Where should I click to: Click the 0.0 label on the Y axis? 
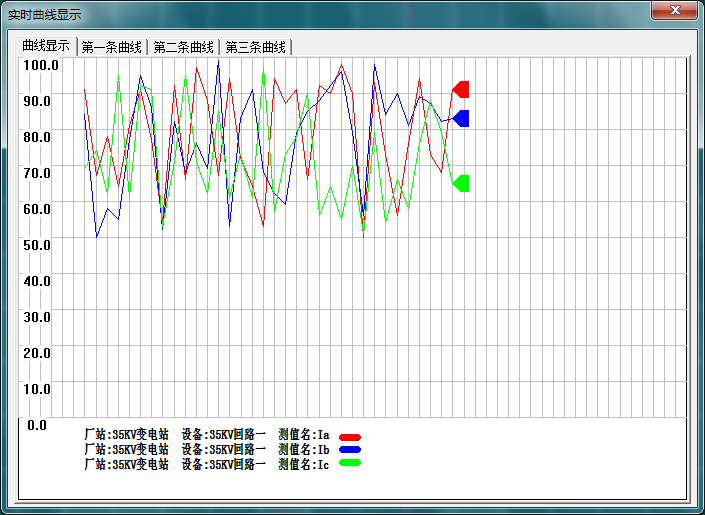click(37, 425)
